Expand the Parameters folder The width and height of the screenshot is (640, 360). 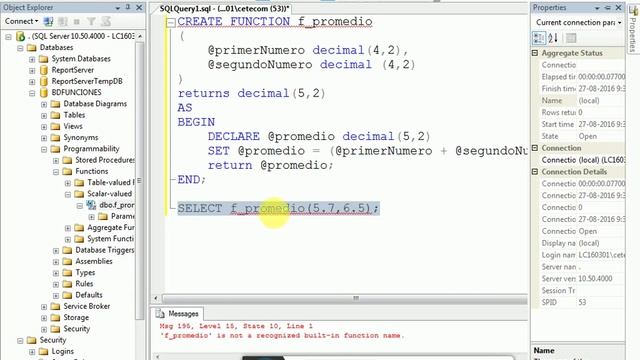point(91,217)
